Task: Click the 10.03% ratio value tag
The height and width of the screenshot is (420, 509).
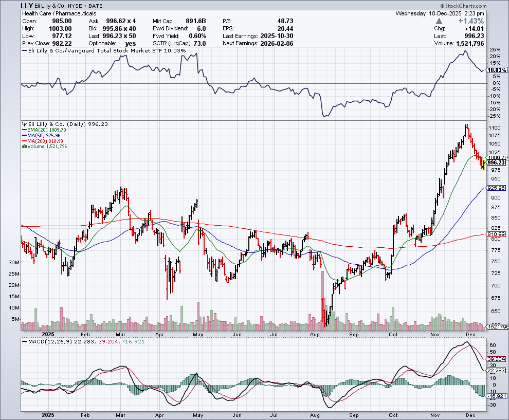Action: 497,70
